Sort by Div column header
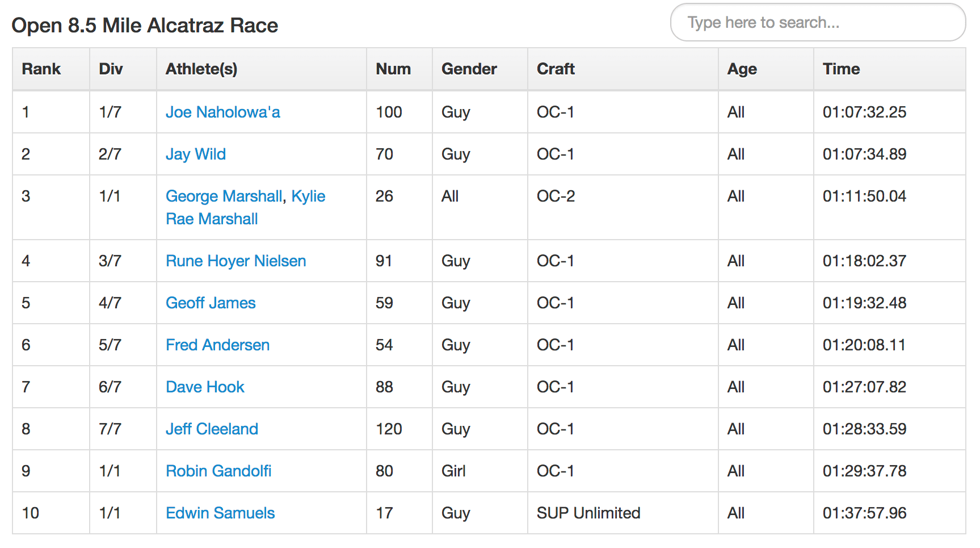This screenshot has height=548, width=980. tap(111, 69)
